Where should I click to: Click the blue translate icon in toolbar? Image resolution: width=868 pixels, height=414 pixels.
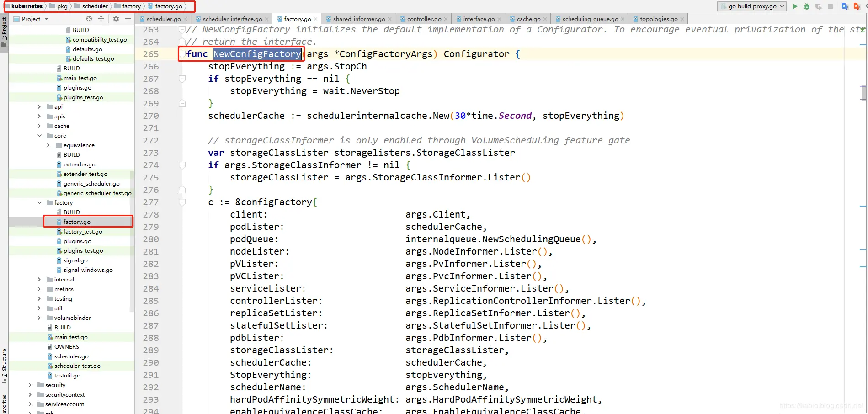point(845,6)
